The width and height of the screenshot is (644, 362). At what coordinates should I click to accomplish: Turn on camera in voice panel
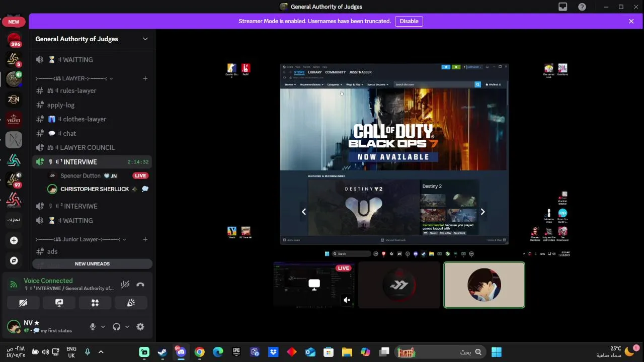coord(23,303)
